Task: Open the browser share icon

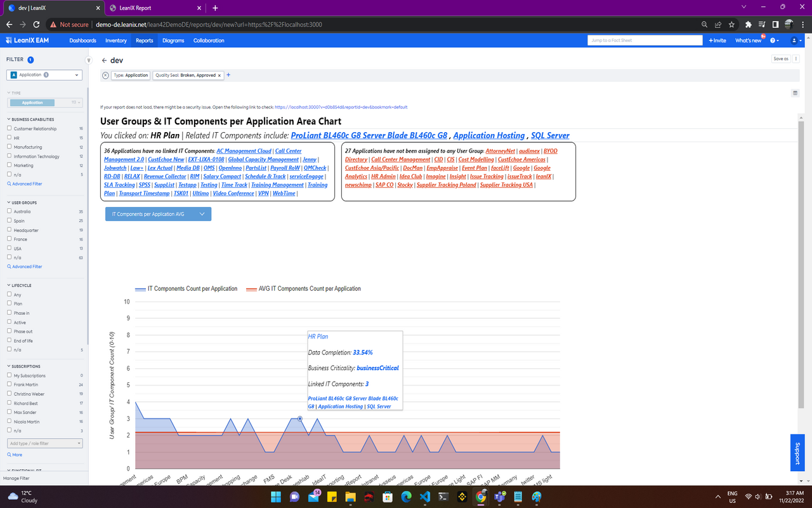Action: 718,24
